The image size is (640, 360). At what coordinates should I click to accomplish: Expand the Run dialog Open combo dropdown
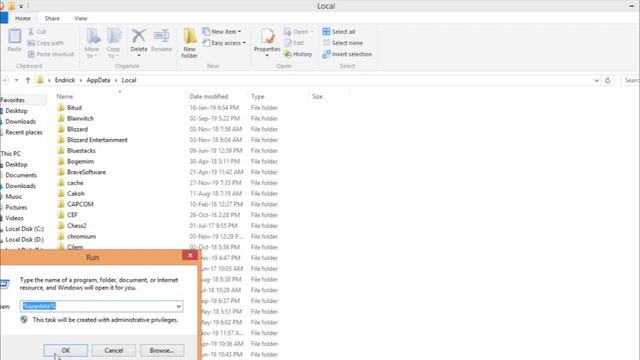coord(179,306)
